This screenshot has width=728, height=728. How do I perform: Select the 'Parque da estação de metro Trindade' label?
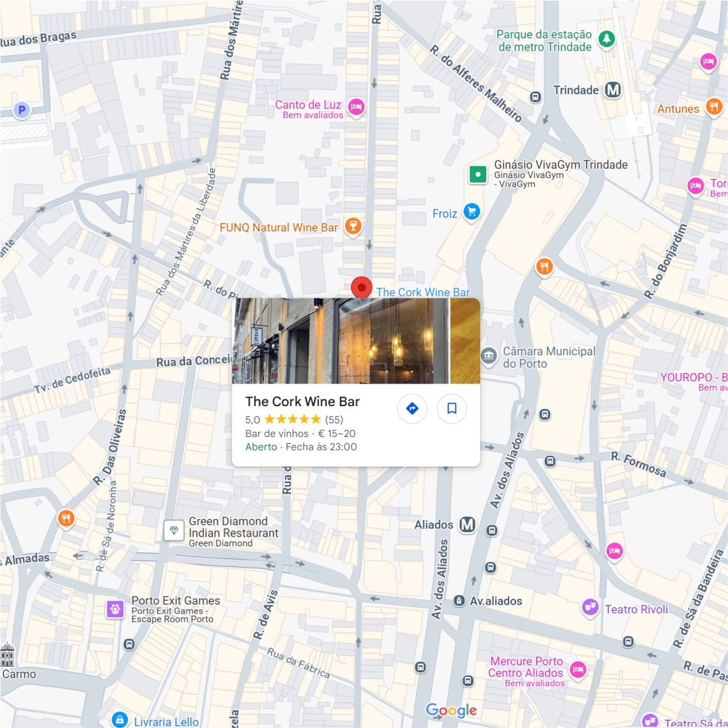point(545,41)
